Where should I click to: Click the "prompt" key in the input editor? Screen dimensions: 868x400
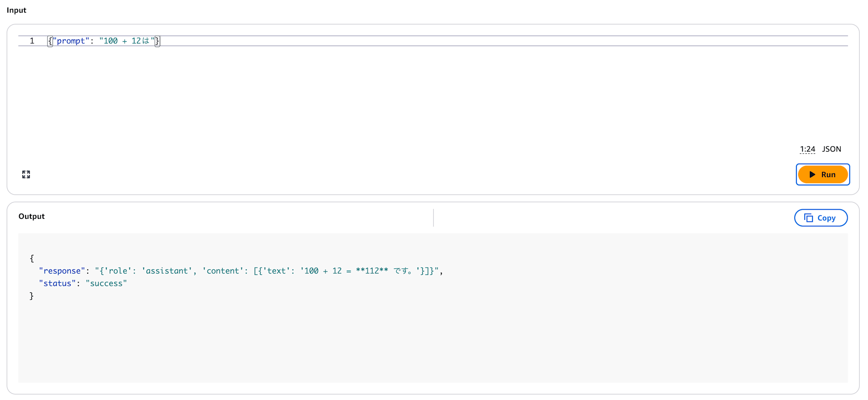tap(70, 41)
